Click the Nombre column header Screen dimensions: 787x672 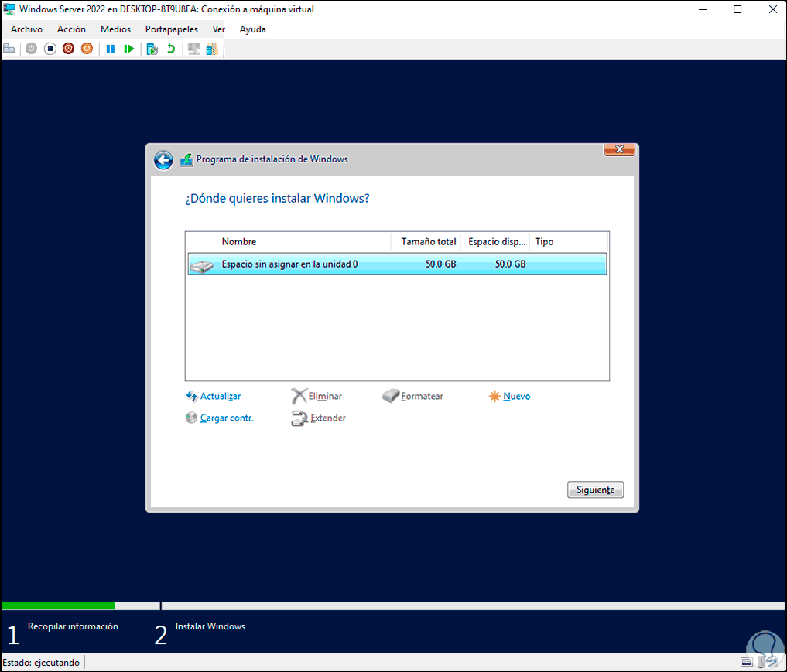[303, 242]
